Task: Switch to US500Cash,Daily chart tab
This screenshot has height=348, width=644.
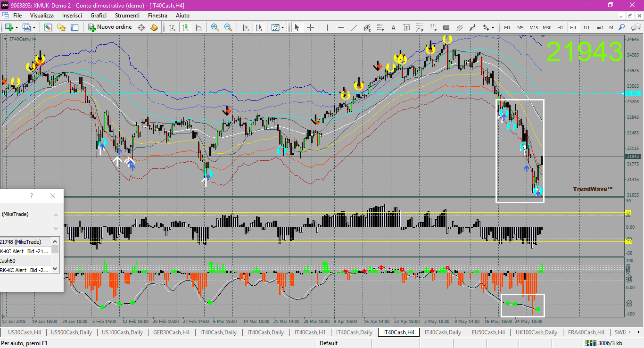Action: point(72,332)
